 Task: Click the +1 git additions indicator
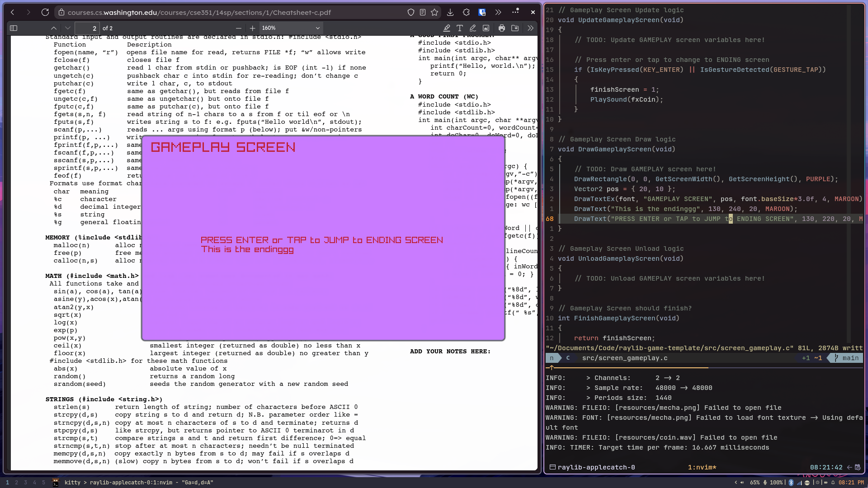tap(806, 358)
